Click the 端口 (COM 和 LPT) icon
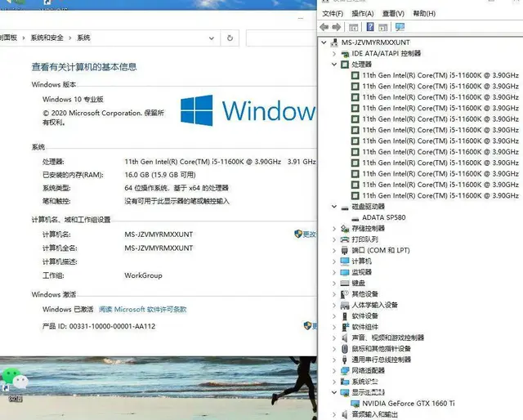 345,251
